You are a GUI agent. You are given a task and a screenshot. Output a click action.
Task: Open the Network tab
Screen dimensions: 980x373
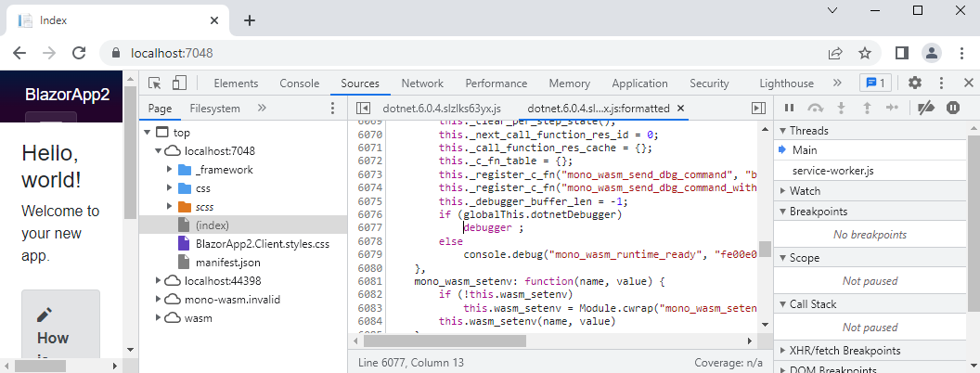tap(422, 84)
